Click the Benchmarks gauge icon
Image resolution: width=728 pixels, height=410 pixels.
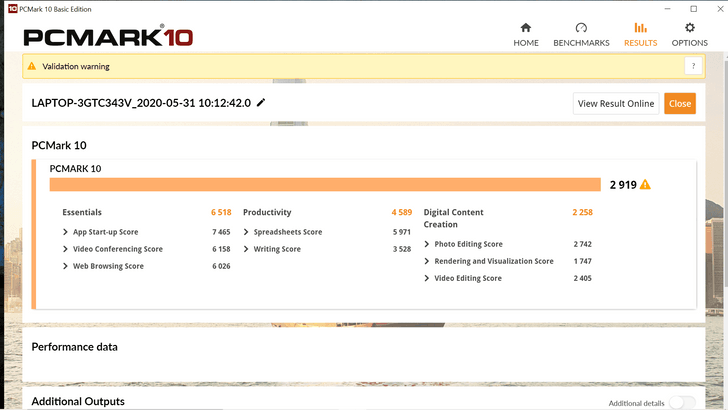pos(581,28)
